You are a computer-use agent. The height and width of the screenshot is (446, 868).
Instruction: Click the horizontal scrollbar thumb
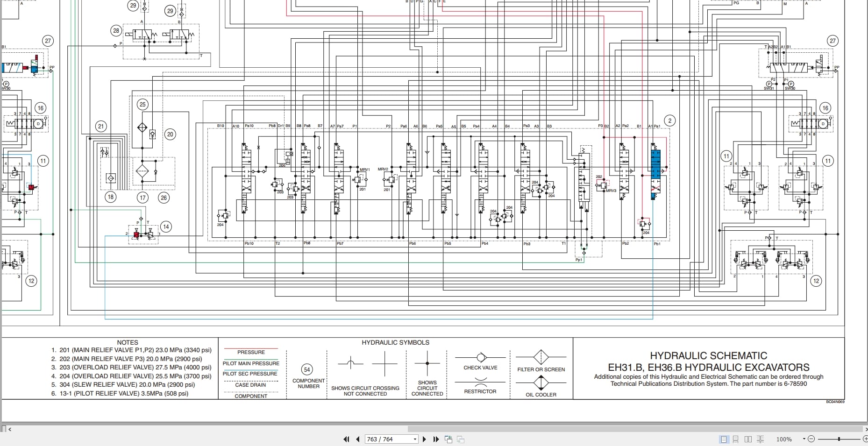pos(635,429)
